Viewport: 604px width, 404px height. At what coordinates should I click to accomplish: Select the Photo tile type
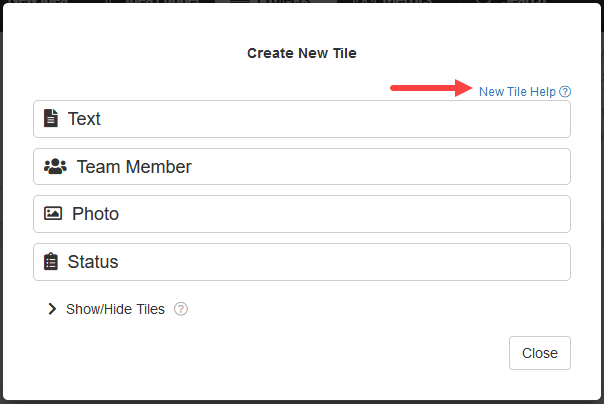point(302,214)
